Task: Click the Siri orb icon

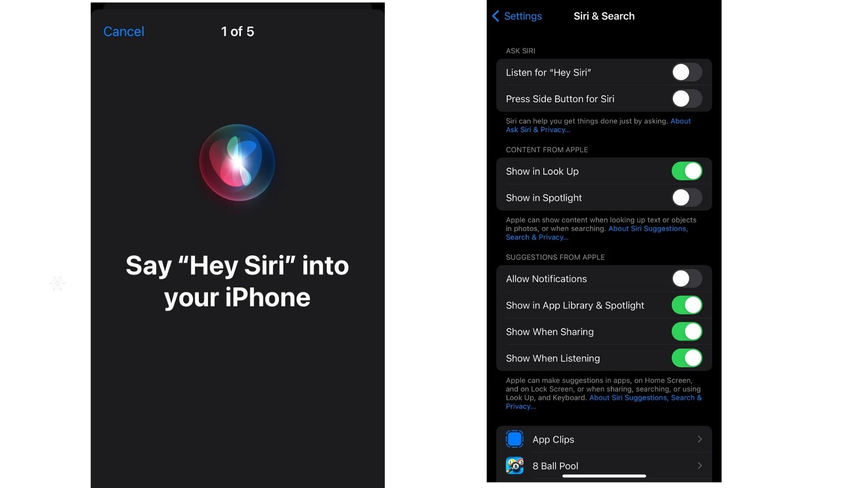Action: 237,163
